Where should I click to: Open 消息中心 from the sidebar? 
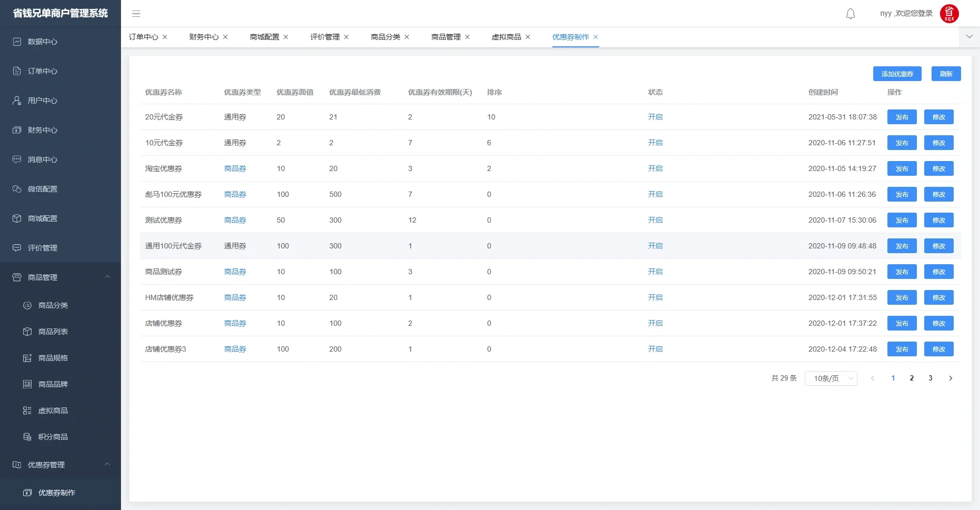click(x=42, y=159)
